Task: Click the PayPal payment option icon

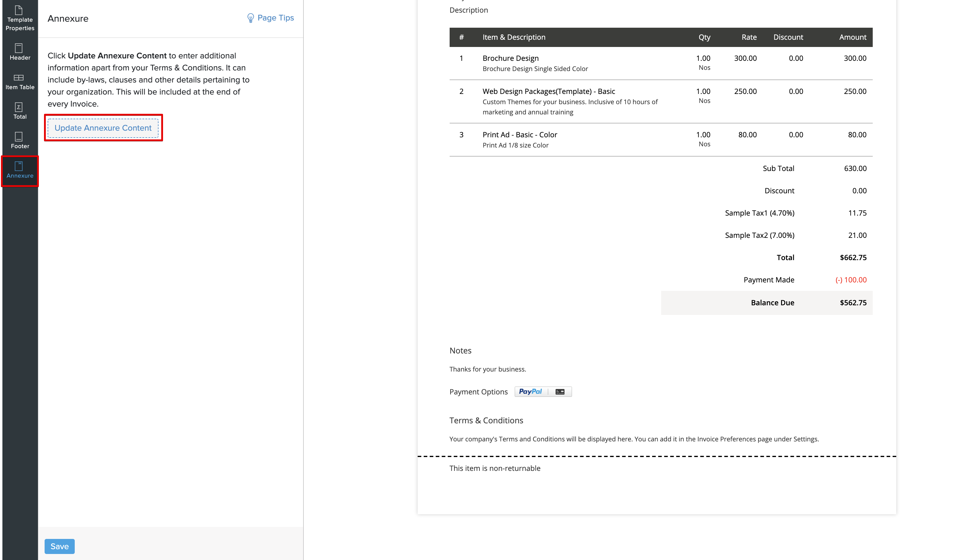Action: point(530,391)
